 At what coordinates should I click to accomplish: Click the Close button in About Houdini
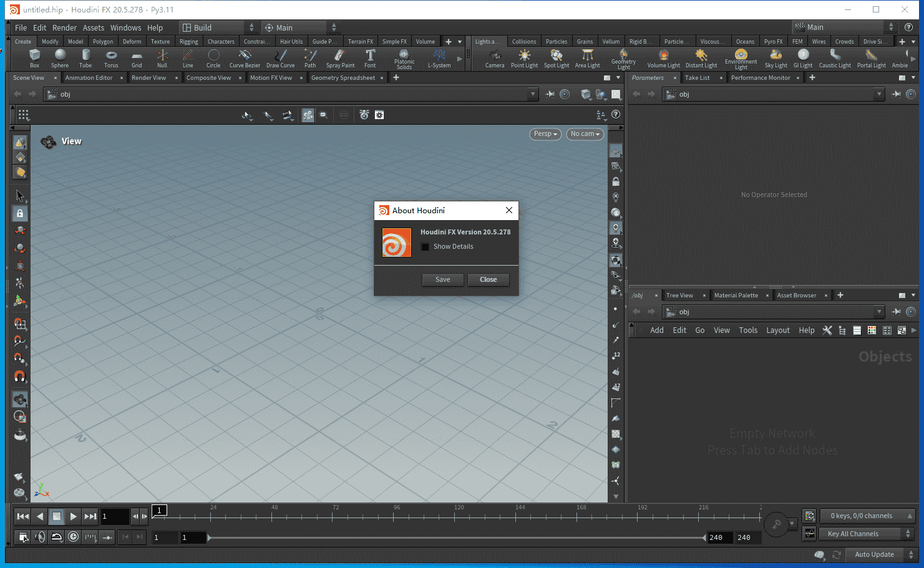click(488, 279)
